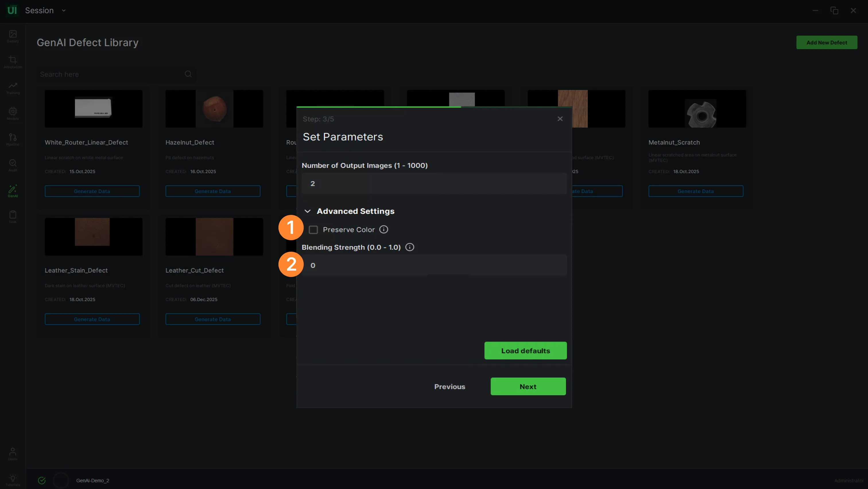Open the Leather_Cut_Defect thumbnail
The image size is (868, 489).
click(x=214, y=237)
